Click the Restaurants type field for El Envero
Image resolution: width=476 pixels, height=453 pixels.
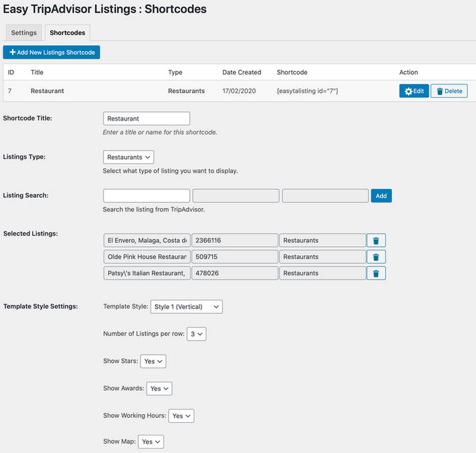click(322, 240)
